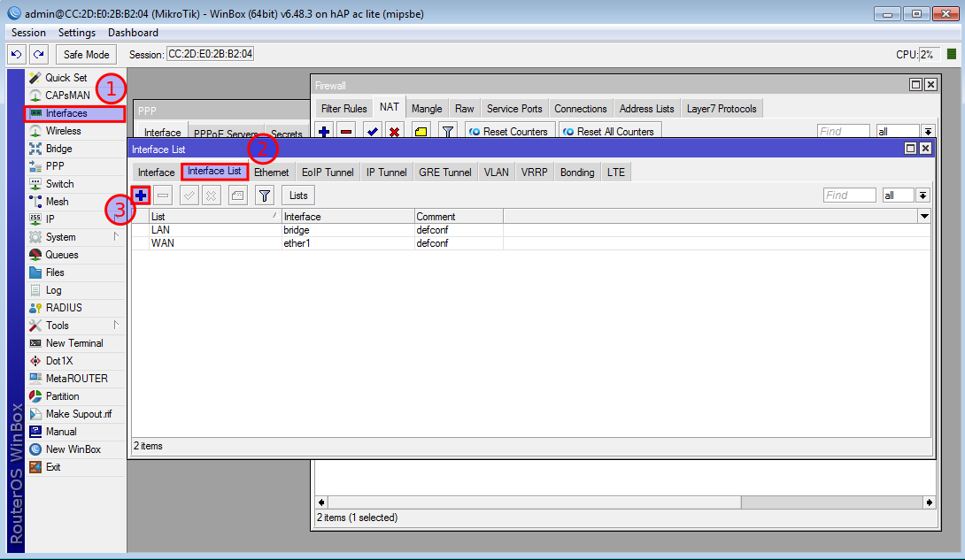This screenshot has height=560, width=965.
Task: Open Mangle tab in Firewall window
Action: point(427,109)
